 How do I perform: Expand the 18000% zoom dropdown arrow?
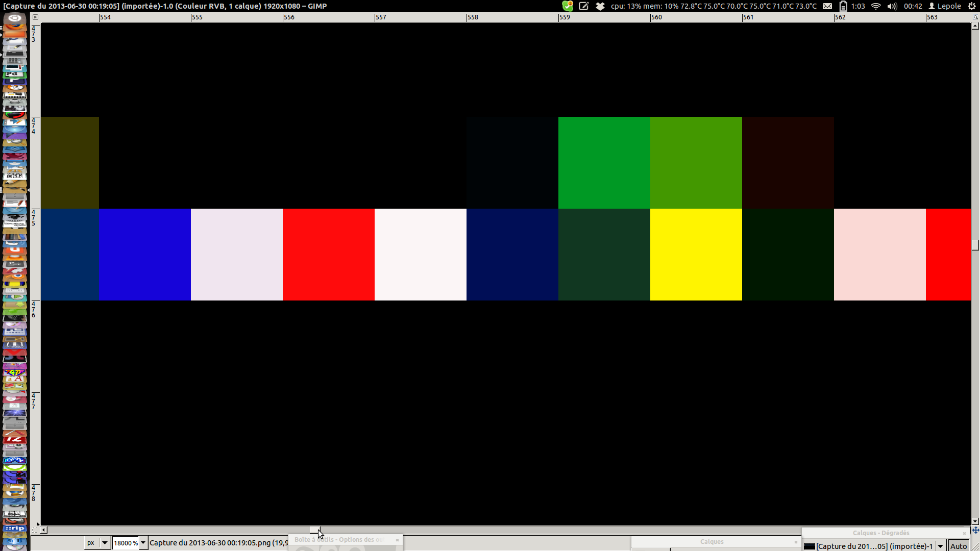(x=143, y=543)
